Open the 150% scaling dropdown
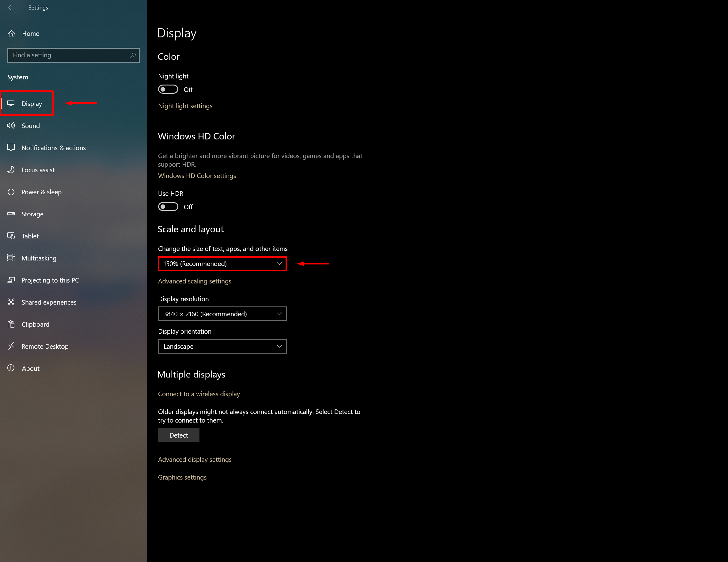Screen dimensions: 728x562 pos(222,264)
